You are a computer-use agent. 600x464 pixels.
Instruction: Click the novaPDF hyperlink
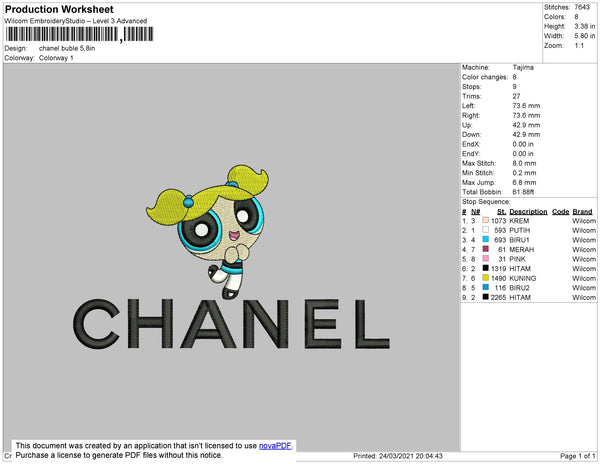[x=275, y=446]
